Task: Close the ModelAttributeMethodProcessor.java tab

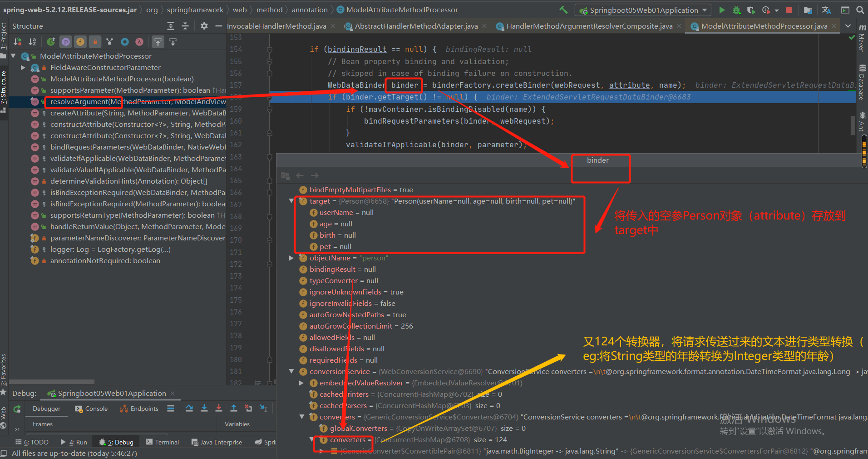Action: point(834,26)
